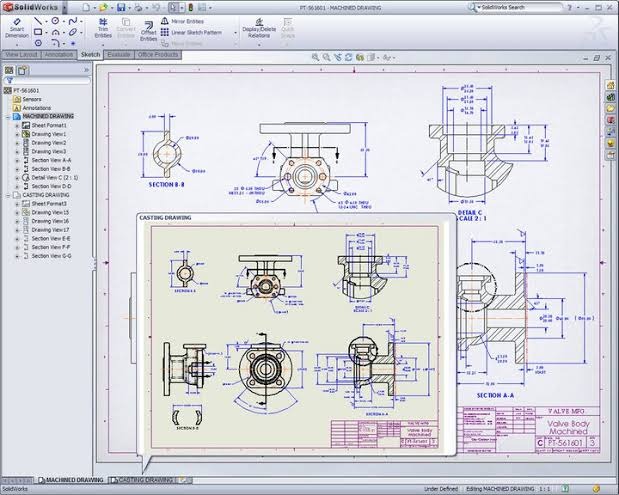This screenshot has width=619, height=495.
Task: Select PT-561601 root tree item
Action: 22,90
